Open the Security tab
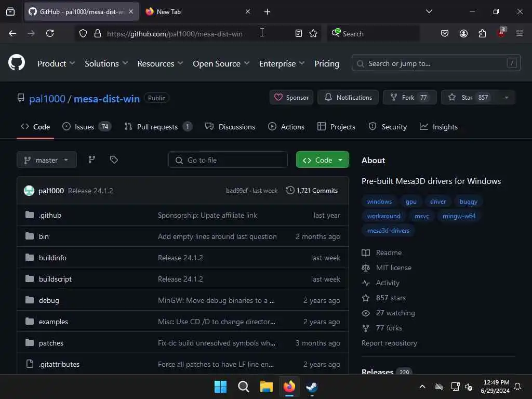 [x=388, y=127]
